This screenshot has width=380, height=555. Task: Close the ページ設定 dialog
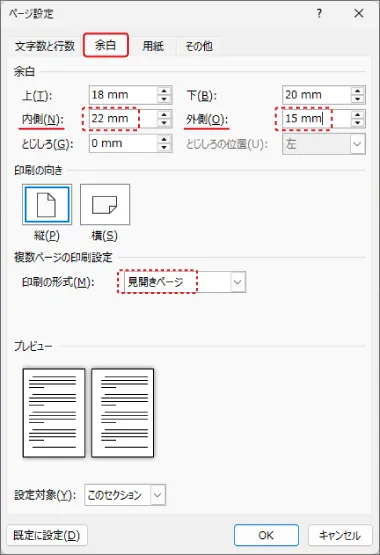pyautogui.click(x=359, y=13)
